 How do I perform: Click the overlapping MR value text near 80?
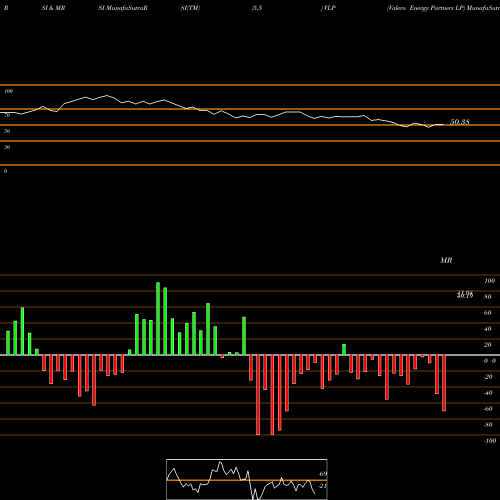[x=465, y=294]
